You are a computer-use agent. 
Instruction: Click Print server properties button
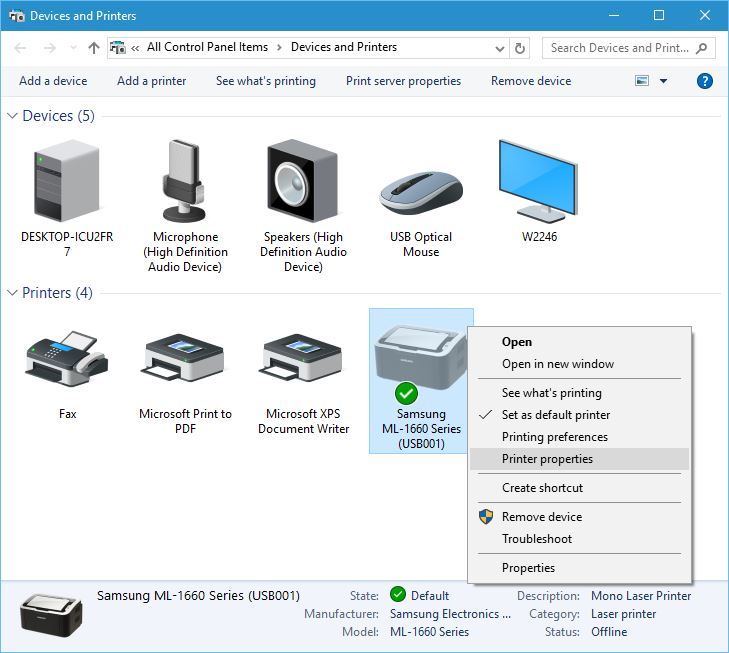(x=403, y=81)
